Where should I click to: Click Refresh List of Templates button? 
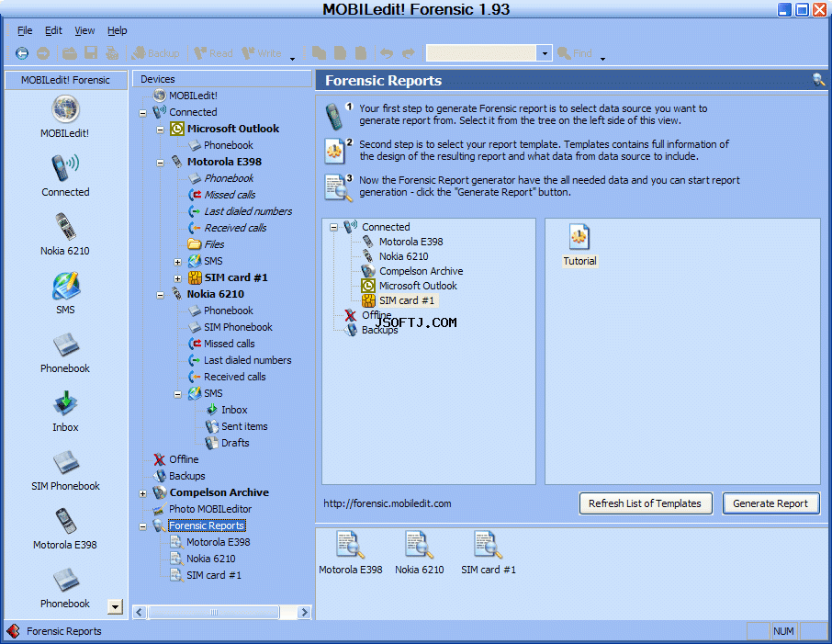tap(645, 503)
